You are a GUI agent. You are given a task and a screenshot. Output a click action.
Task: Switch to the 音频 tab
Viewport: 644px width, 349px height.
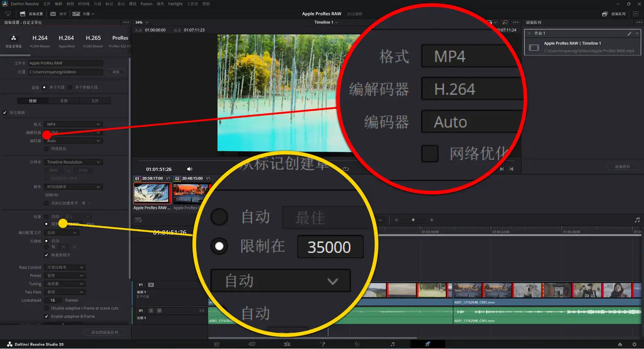coord(64,101)
